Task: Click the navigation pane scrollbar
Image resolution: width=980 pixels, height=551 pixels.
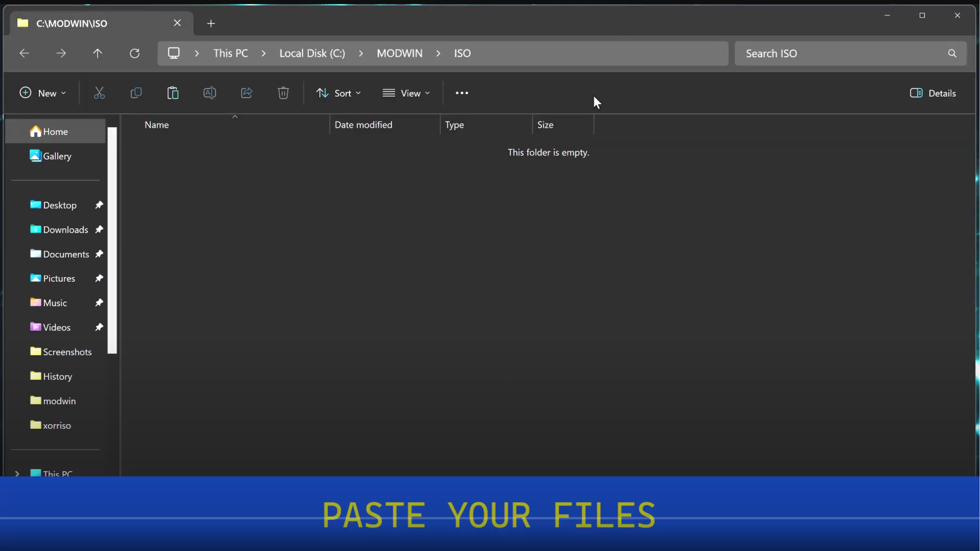Action: [112, 240]
